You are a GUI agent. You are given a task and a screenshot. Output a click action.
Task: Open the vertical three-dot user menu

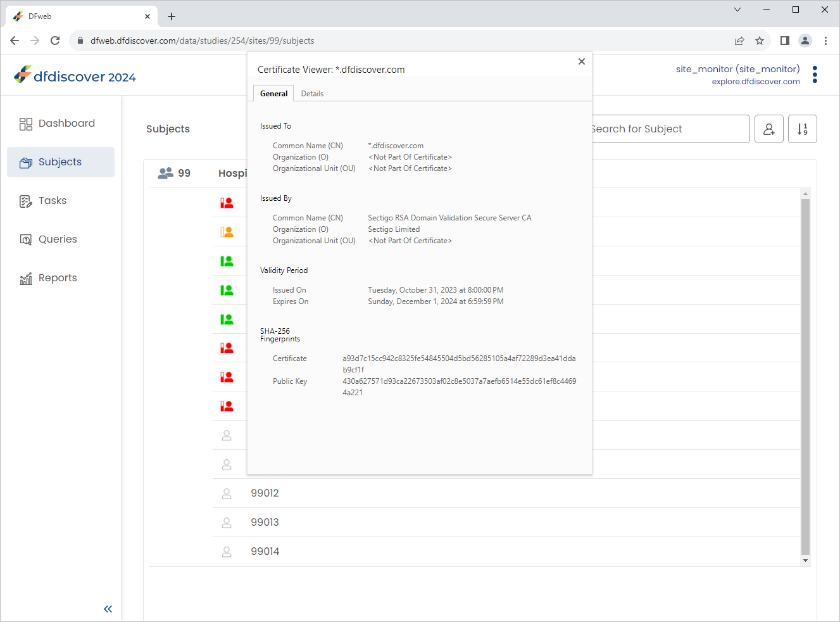pyautogui.click(x=815, y=75)
